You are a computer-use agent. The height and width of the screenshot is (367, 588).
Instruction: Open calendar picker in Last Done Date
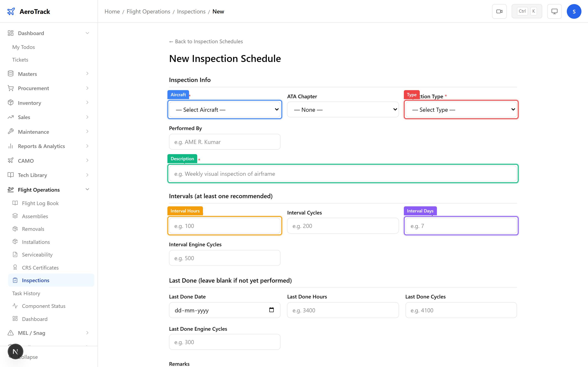click(271, 310)
